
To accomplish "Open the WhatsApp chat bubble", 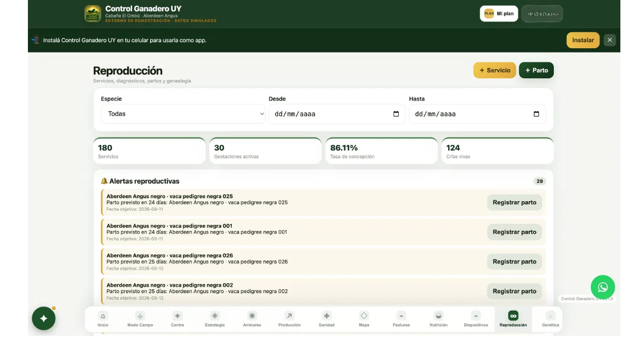I will 603,287.
